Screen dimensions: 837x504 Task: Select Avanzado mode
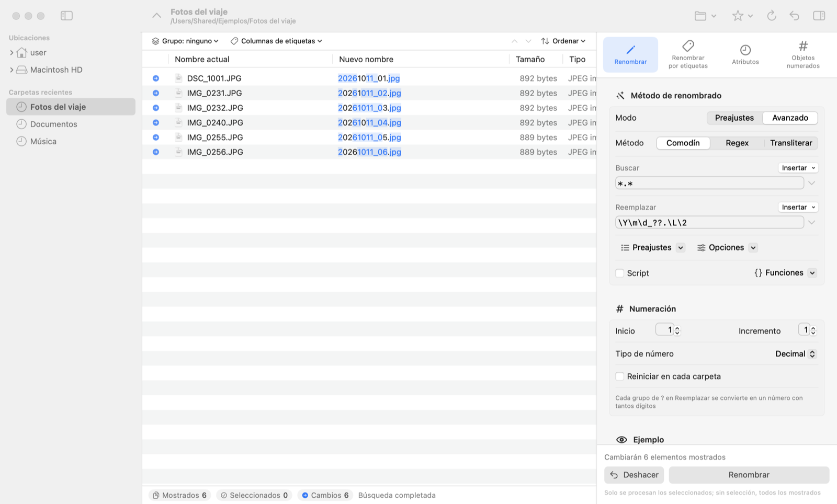point(790,118)
